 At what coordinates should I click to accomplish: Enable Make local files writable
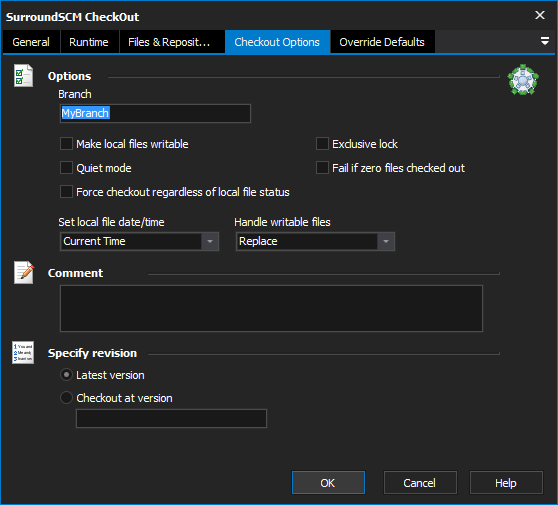point(66,144)
